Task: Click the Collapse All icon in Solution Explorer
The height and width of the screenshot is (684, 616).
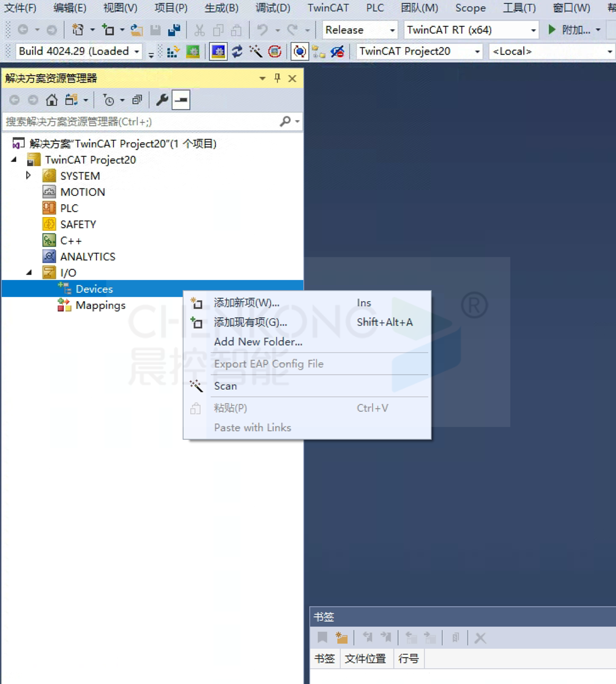Action: tap(137, 100)
